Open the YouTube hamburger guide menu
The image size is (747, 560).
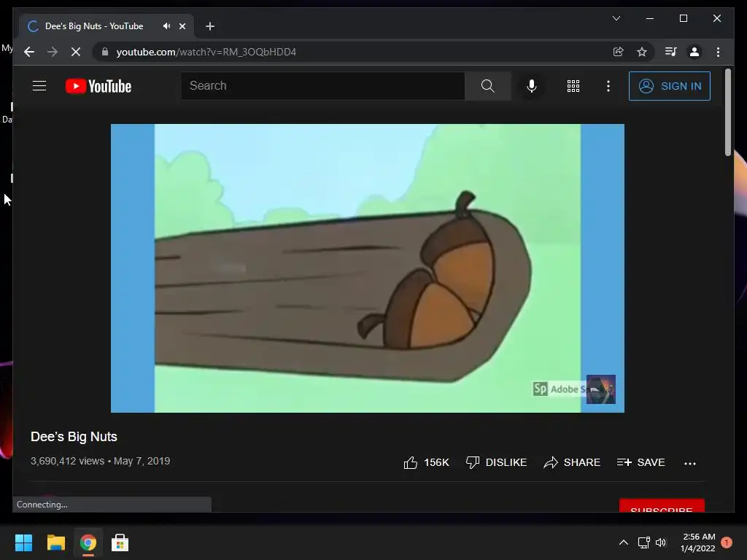[39, 86]
